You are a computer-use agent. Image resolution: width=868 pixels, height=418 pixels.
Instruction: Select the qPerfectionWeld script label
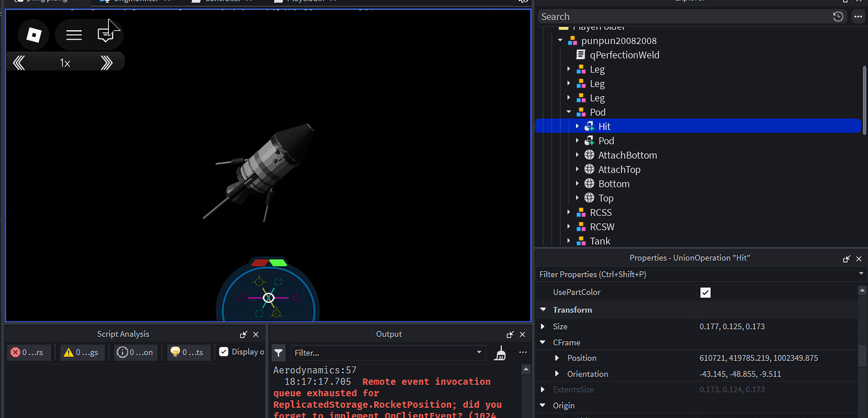click(x=625, y=55)
